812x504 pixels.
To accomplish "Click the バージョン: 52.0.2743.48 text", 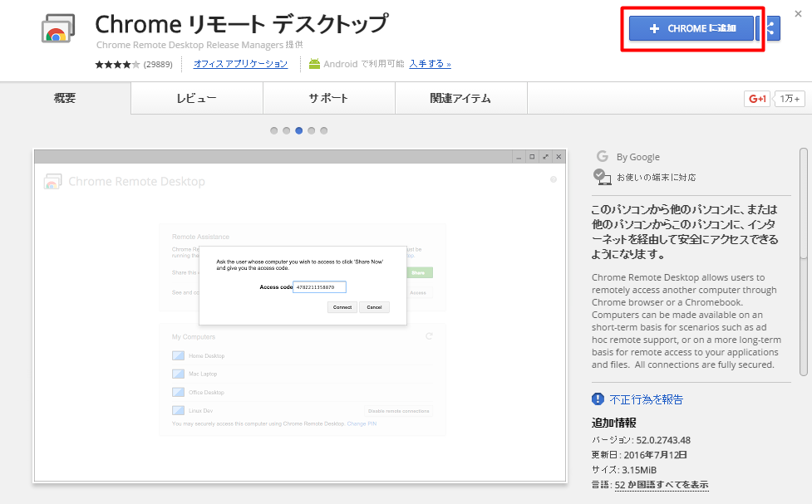I will pyautogui.click(x=641, y=440).
